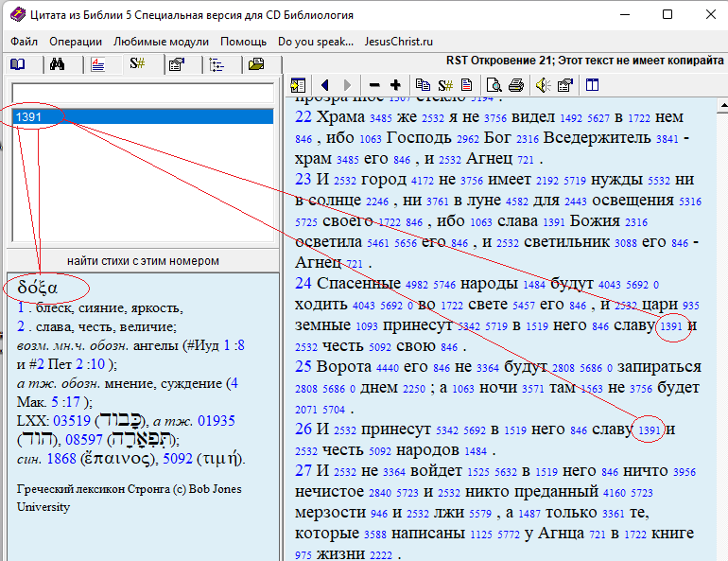
Task: Increase font size with plus icon
Action: [395, 85]
